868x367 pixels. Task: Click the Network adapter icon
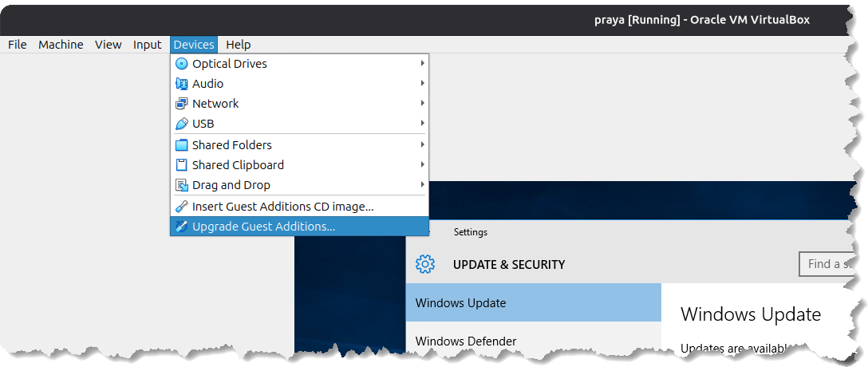[181, 104]
